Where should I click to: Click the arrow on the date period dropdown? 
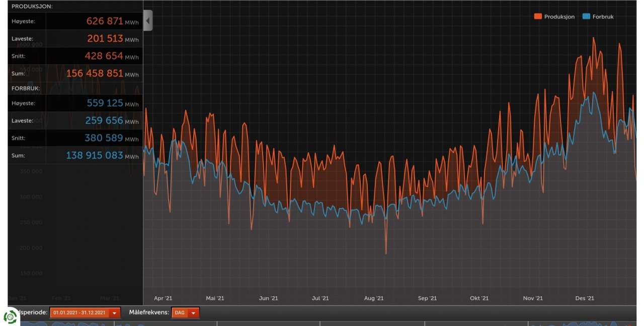point(114,313)
